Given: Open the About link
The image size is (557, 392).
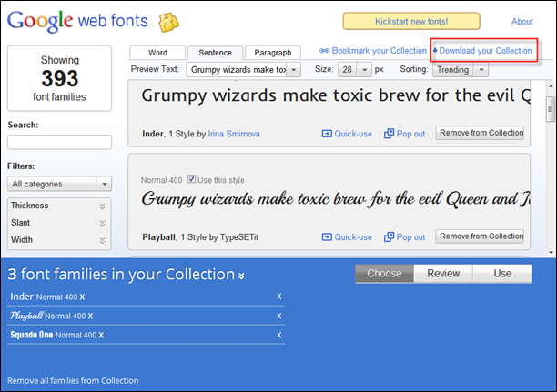Looking at the screenshot, I should (x=522, y=22).
